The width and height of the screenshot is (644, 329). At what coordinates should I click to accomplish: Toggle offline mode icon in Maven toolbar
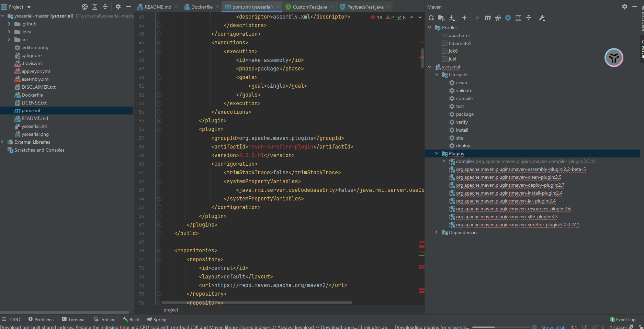pyautogui.click(x=498, y=18)
